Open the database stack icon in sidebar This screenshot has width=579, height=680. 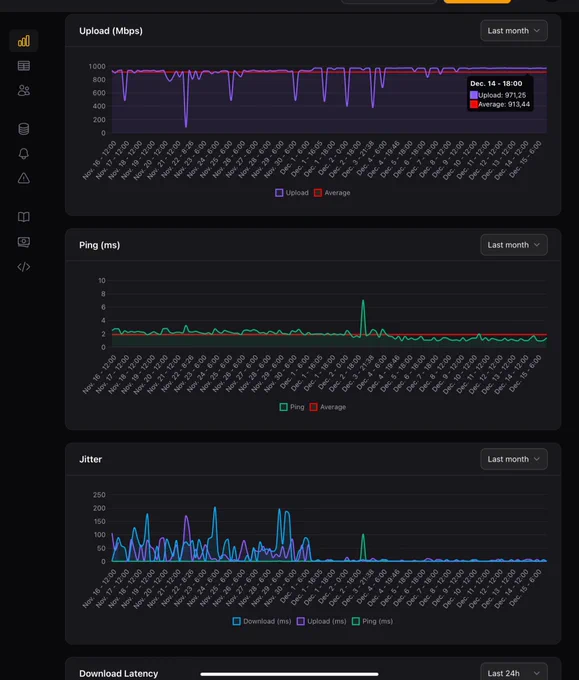pos(24,129)
